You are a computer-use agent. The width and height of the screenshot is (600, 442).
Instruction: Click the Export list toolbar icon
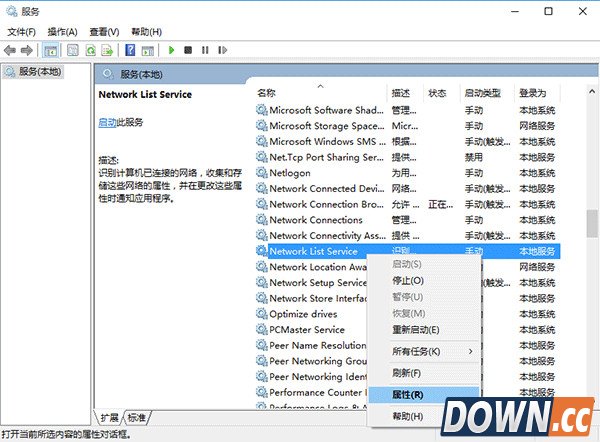[x=107, y=50]
